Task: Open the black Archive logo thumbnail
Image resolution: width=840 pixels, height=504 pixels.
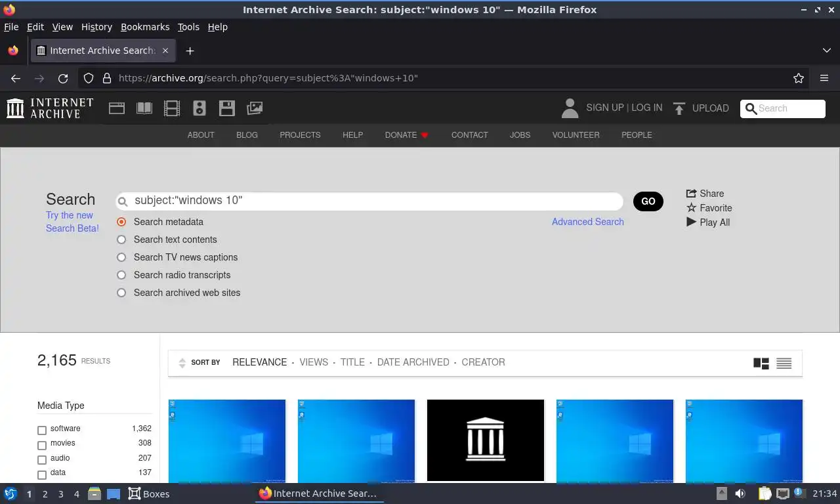Action: click(x=486, y=440)
